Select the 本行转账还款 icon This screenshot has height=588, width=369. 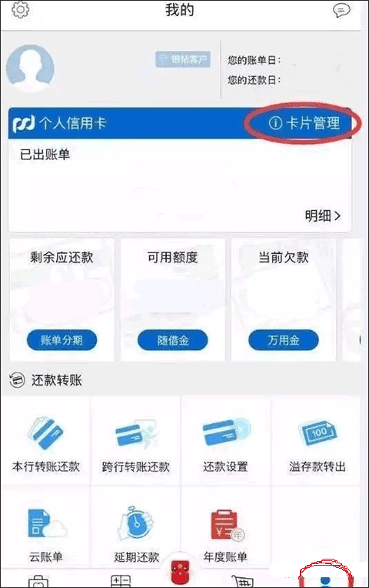tap(45, 433)
